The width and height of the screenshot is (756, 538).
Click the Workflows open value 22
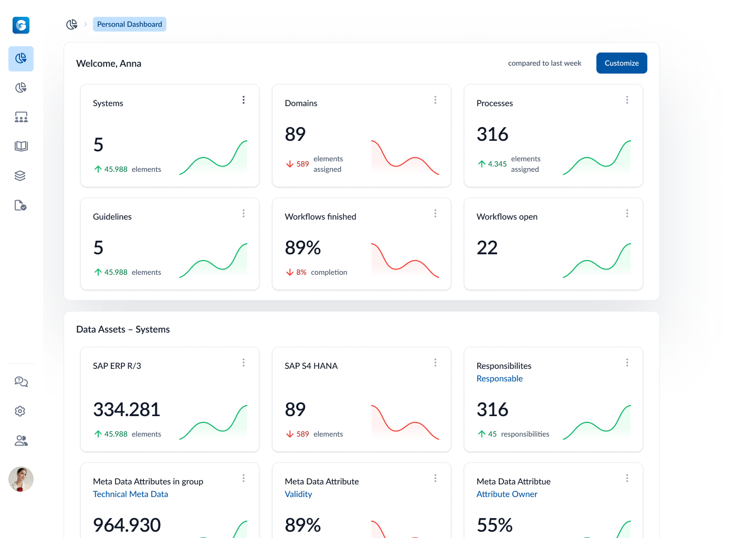click(487, 247)
